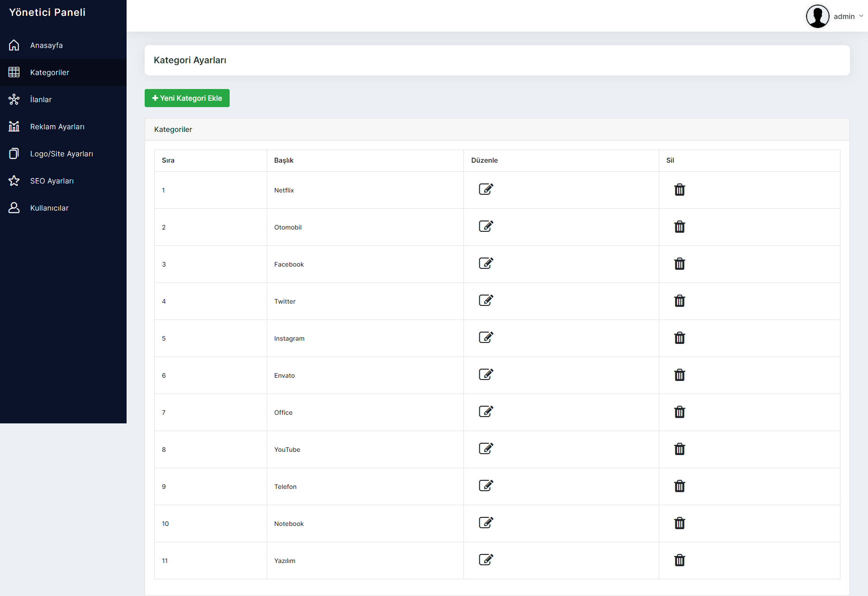The image size is (868, 596).
Task: Click the admin avatar picture
Action: (x=817, y=16)
